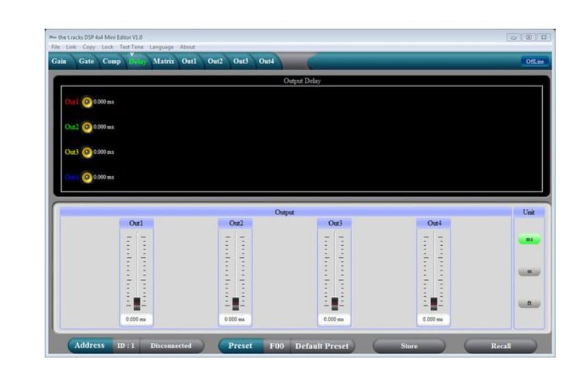Click the Out4 delay fader handle
The height and width of the screenshot is (374, 588).
click(x=434, y=304)
